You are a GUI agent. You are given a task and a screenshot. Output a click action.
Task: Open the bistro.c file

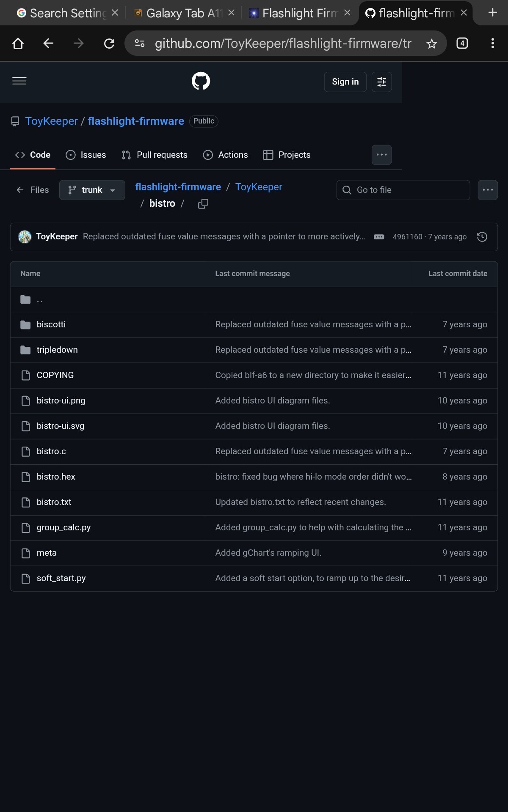click(x=51, y=451)
